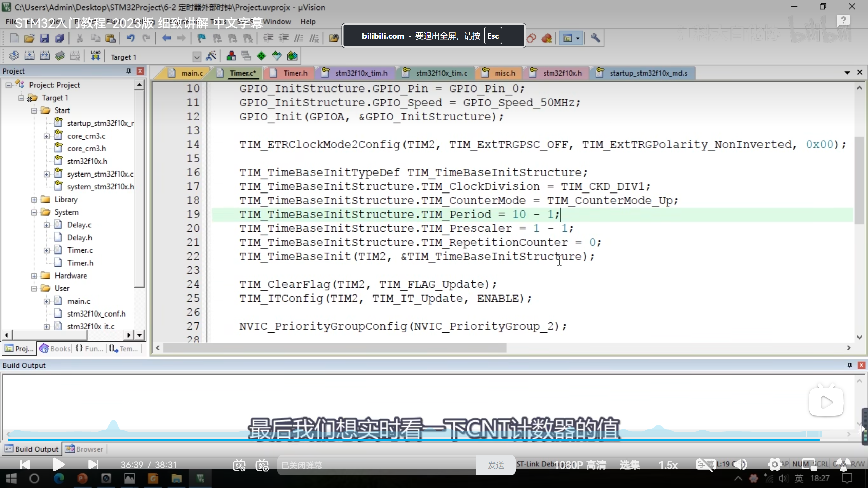
Task: Open the Help menu
Action: click(308, 22)
